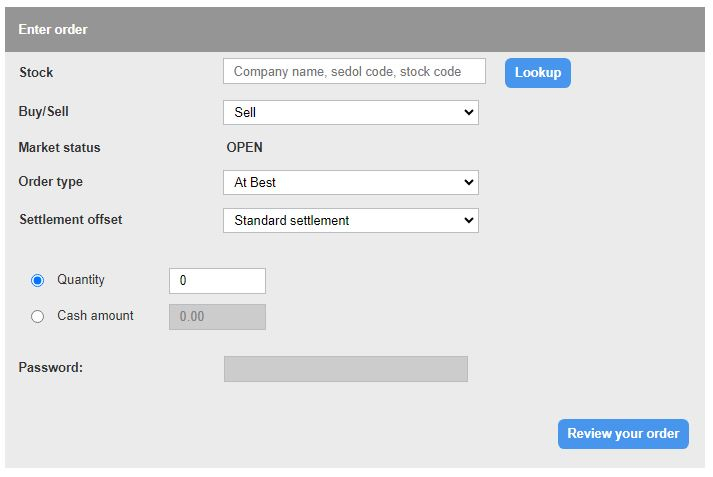Click the Market status label
Screen dimensions: 713x477
click(59, 147)
